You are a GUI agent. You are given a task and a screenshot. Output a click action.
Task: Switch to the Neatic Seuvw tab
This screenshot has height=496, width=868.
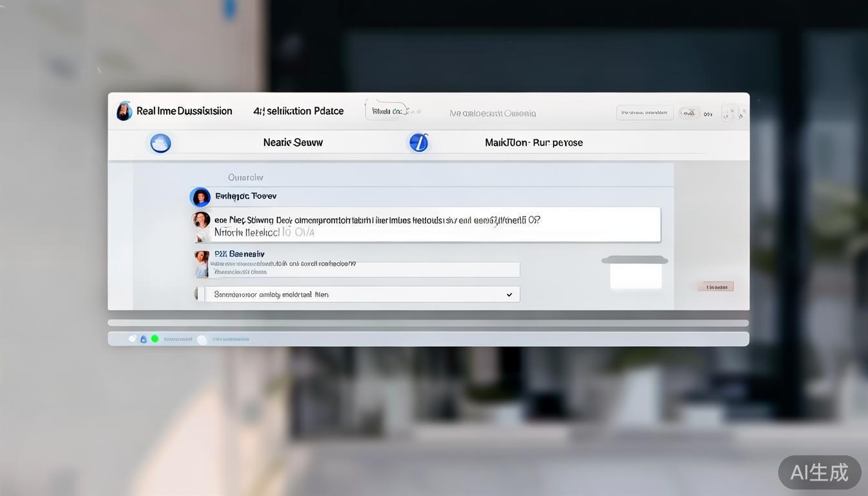(293, 142)
